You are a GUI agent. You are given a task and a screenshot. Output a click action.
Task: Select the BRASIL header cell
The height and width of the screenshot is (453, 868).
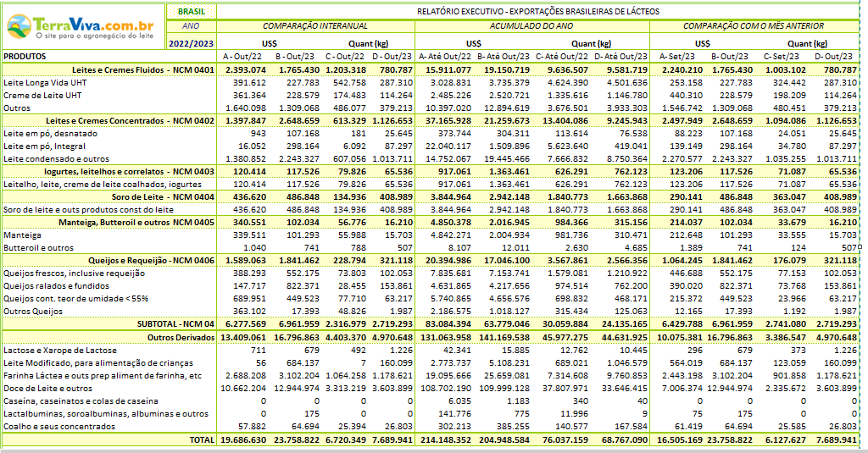click(x=192, y=12)
